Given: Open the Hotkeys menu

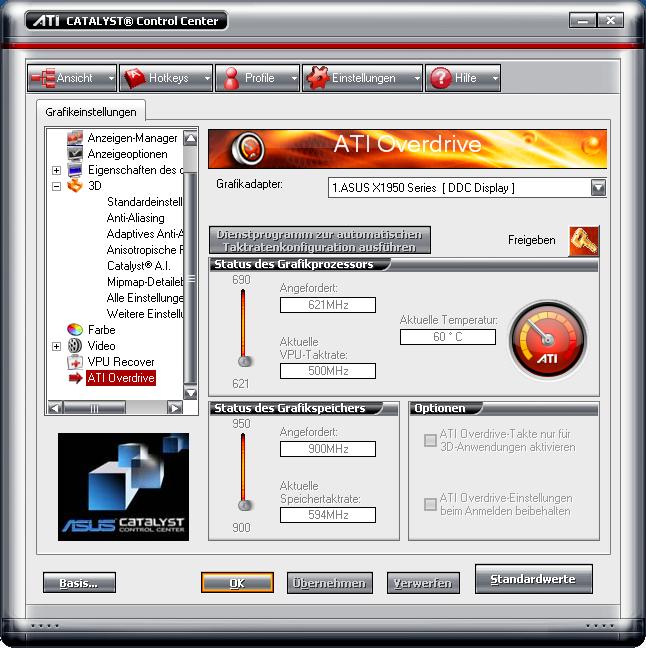Looking at the screenshot, I should click(x=166, y=78).
